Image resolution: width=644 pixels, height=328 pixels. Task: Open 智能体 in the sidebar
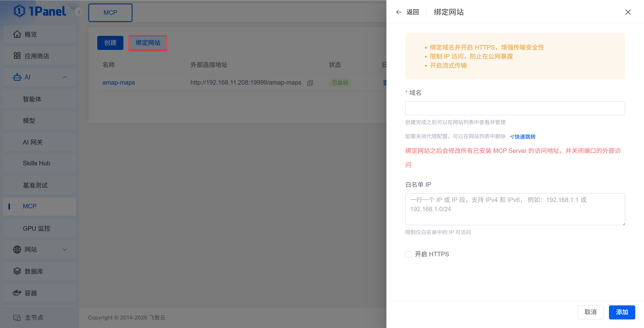click(40, 99)
